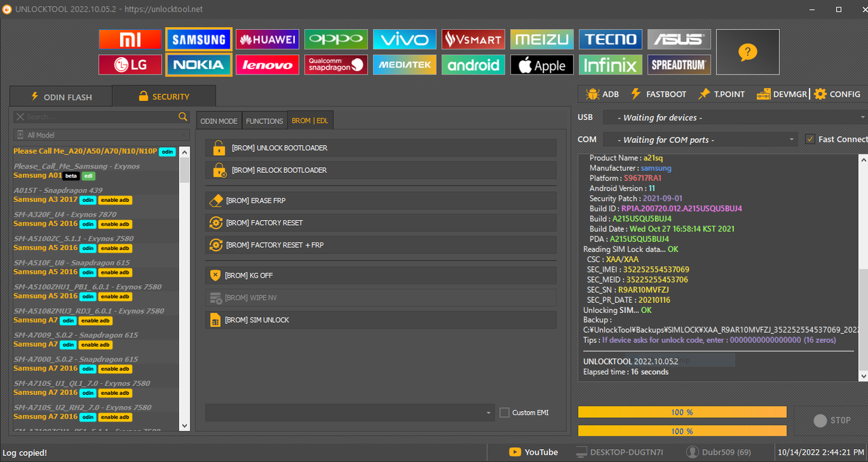Run [BROM] UNLOCK BOOTLOADER
Image resolution: width=868 pixels, height=462 pixels.
tap(381, 148)
